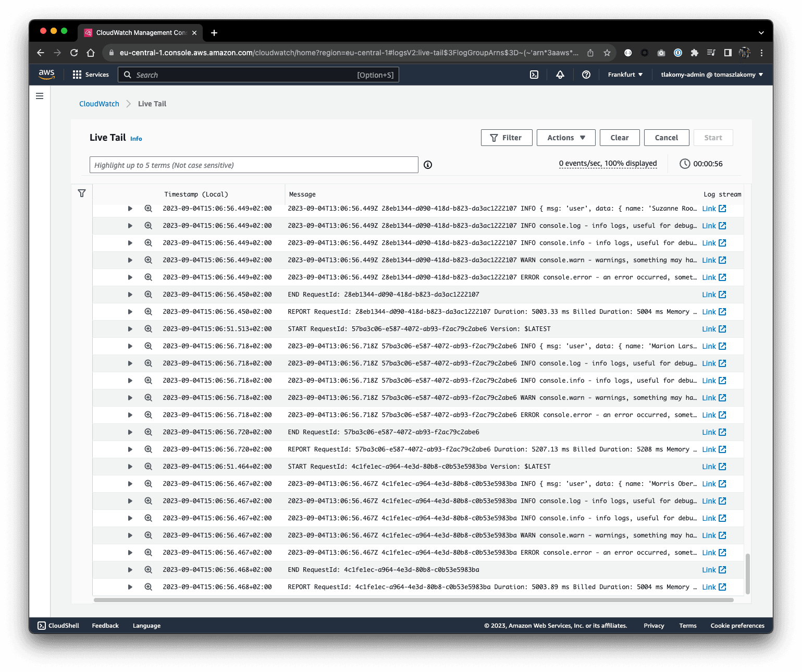The height and width of the screenshot is (672, 802).
Task: Open log stream icon for 'Suzanne Roo' row
Action: click(722, 209)
